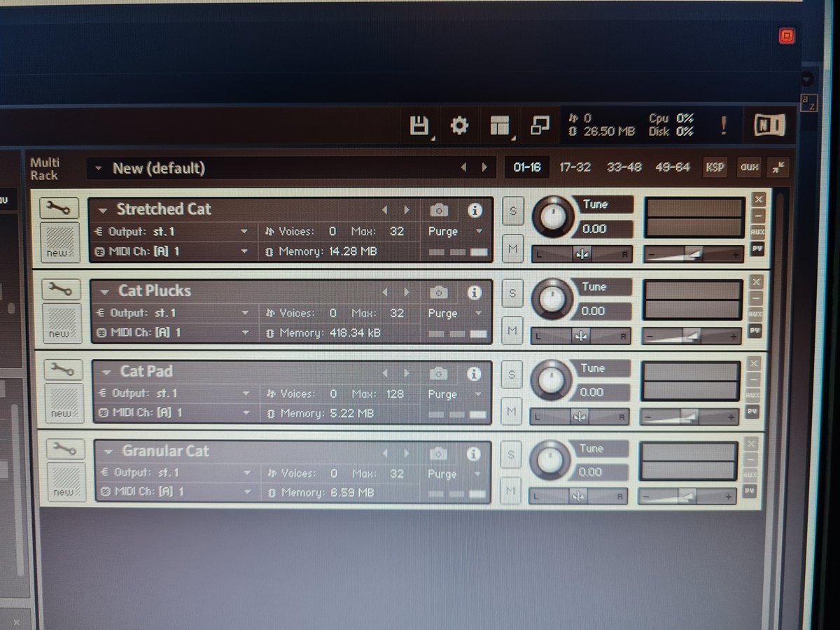The width and height of the screenshot is (840, 630).
Task: Go to next Stretched Cat instrument arrow
Action: coord(407,210)
